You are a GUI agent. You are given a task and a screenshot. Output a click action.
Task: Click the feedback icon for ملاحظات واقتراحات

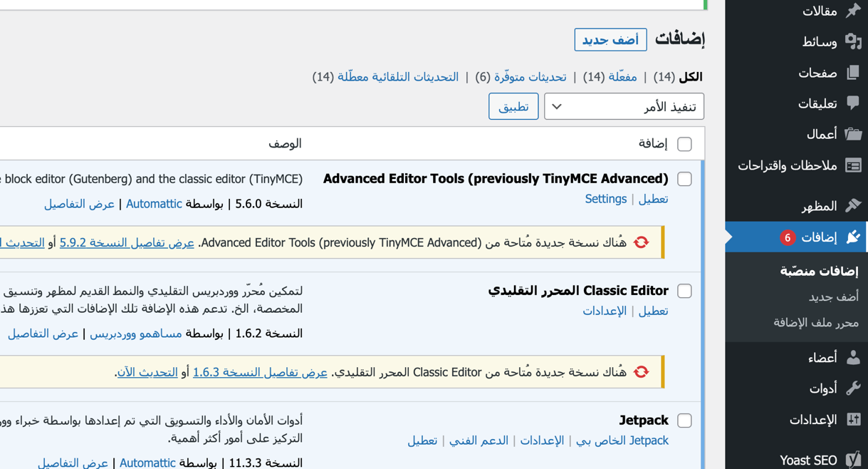(x=852, y=165)
